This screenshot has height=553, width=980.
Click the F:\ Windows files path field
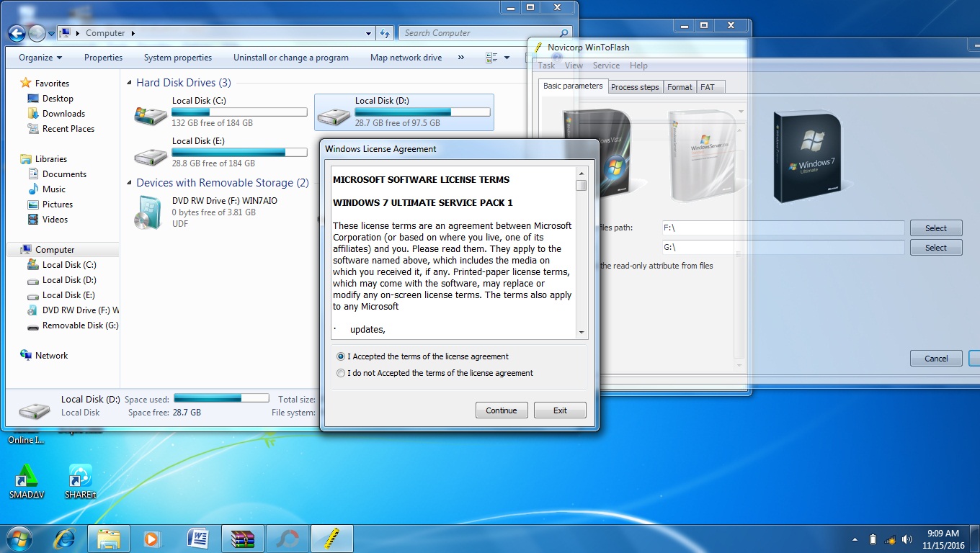click(782, 228)
